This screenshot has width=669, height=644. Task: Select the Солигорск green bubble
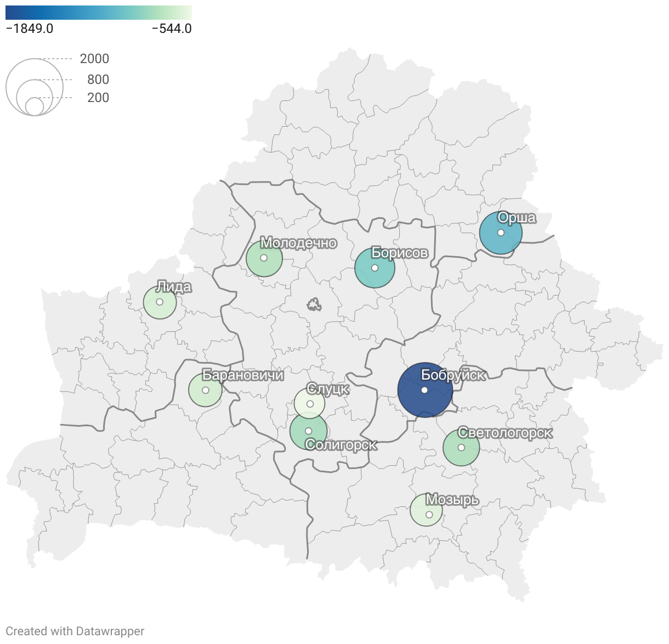(x=308, y=431)
